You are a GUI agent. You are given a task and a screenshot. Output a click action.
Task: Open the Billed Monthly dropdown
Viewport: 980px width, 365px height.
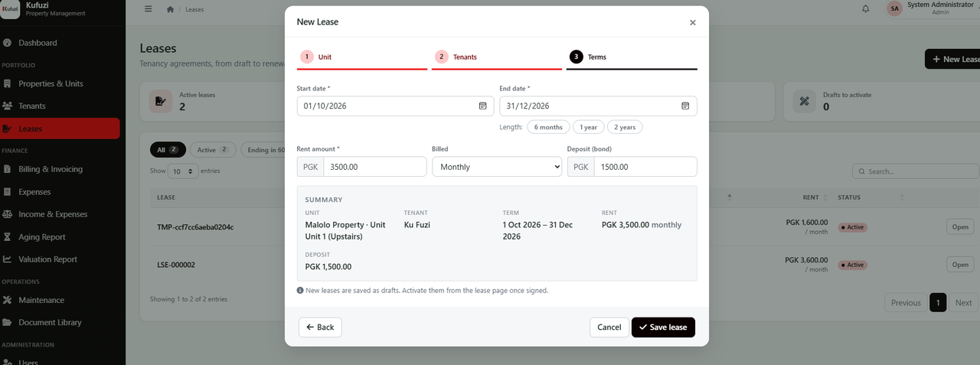point(497,167)
